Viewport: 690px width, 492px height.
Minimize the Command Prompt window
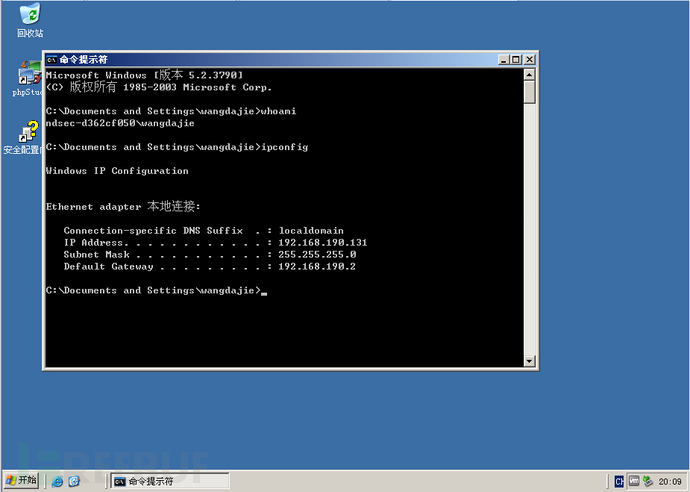(504, 59)
